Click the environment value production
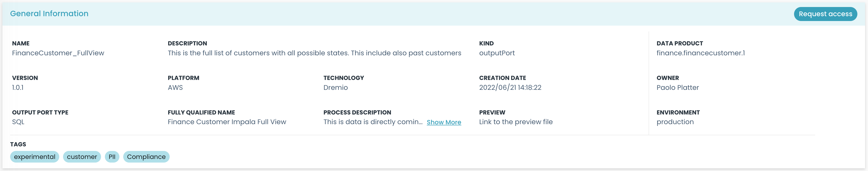Viewport: 868px width, 171px height. coord(675,122)
